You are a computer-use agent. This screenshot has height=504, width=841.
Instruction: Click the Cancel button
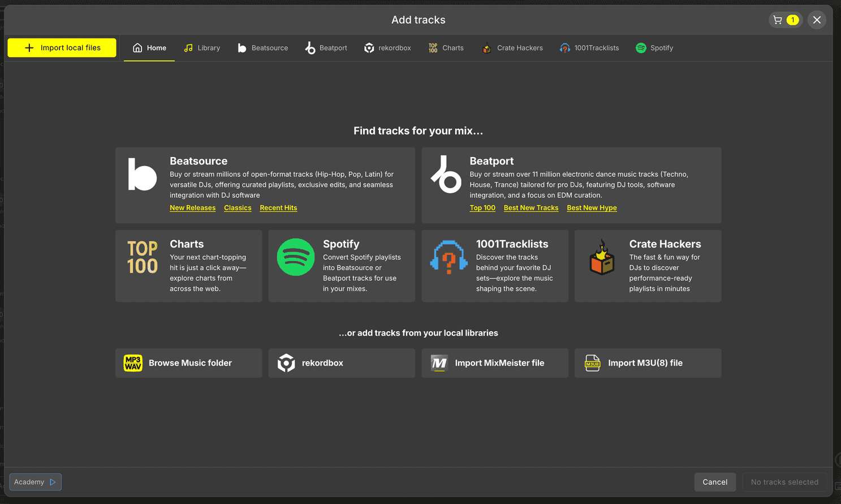tap(715, 482)
